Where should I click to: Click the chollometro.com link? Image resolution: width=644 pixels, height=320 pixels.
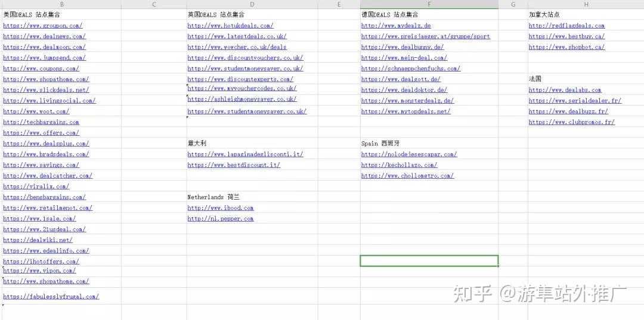(x=407, y=176)
